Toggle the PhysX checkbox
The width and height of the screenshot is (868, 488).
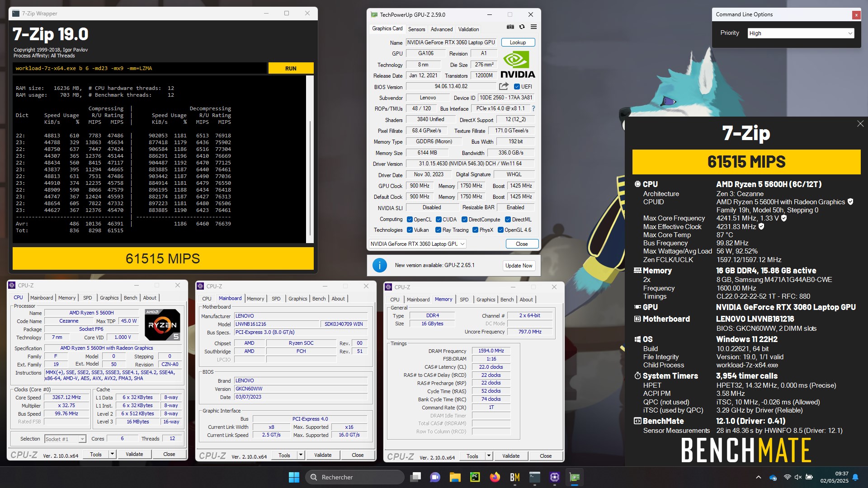pos(475,230)
